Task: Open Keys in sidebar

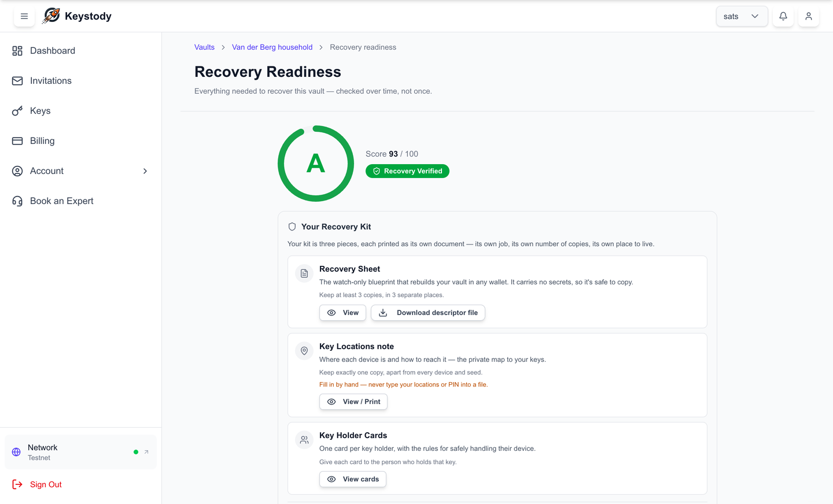Action: click(81, 111)
